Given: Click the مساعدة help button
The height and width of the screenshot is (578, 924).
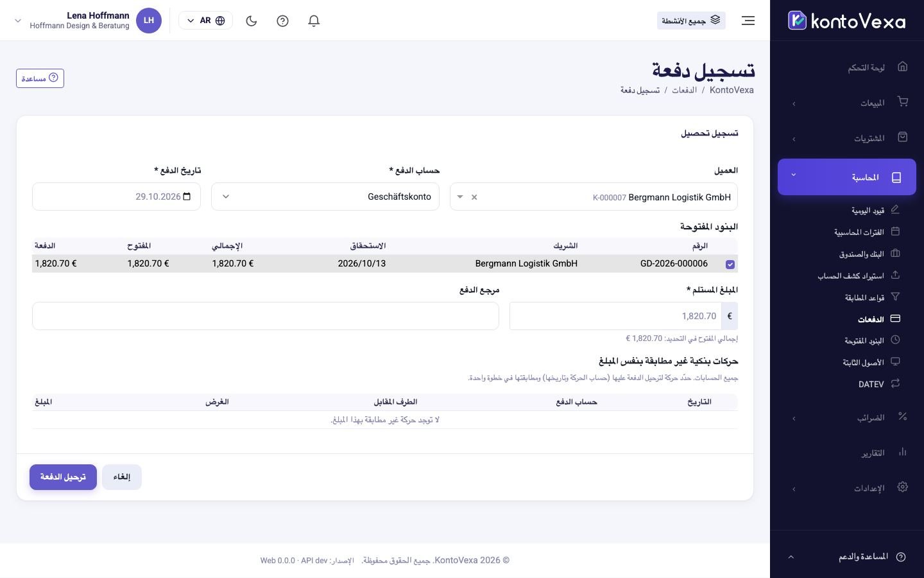Looking at the screenshot, I should click(40, 78).
